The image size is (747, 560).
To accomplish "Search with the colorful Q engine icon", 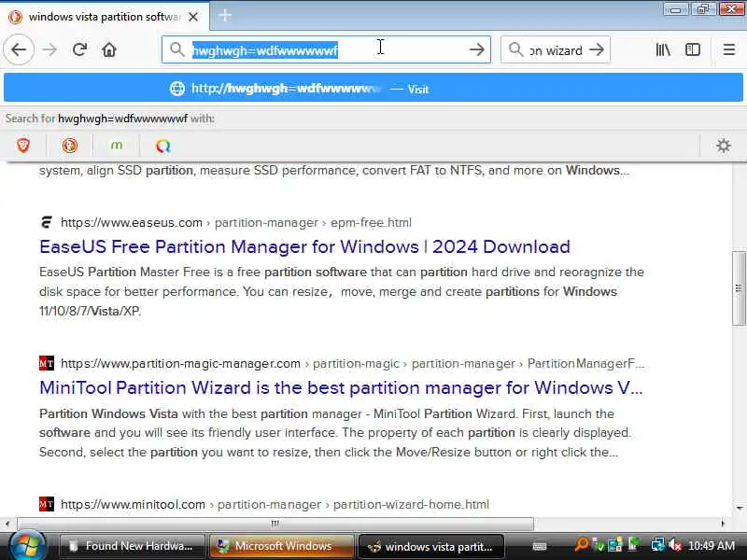I will (162, 146).
